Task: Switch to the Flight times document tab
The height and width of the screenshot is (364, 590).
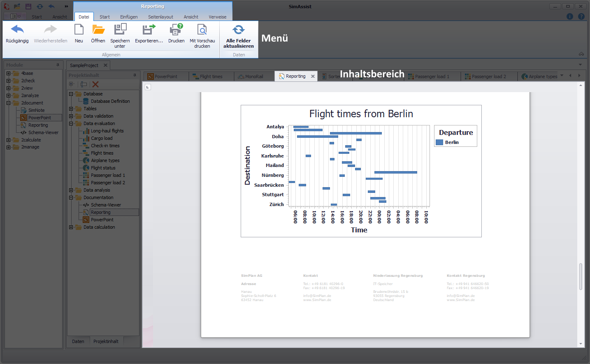Action: click(x=211, y=77)
